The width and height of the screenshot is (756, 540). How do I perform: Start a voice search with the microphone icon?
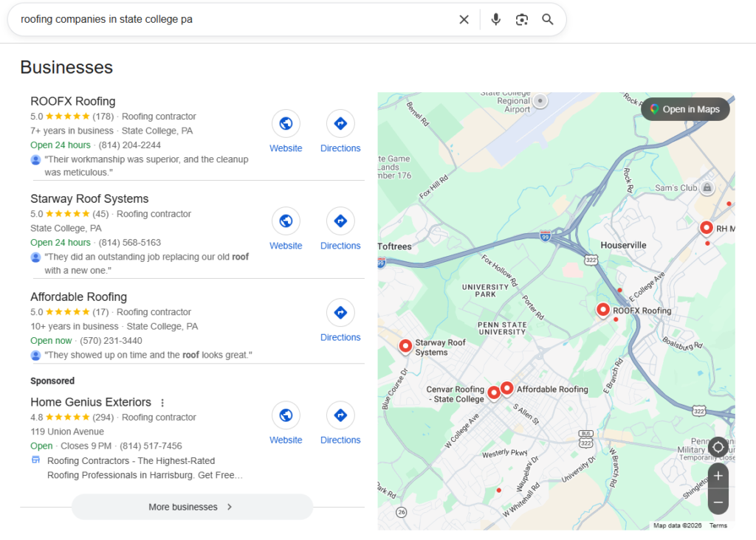pyautogui.click(x=495, y=19)
